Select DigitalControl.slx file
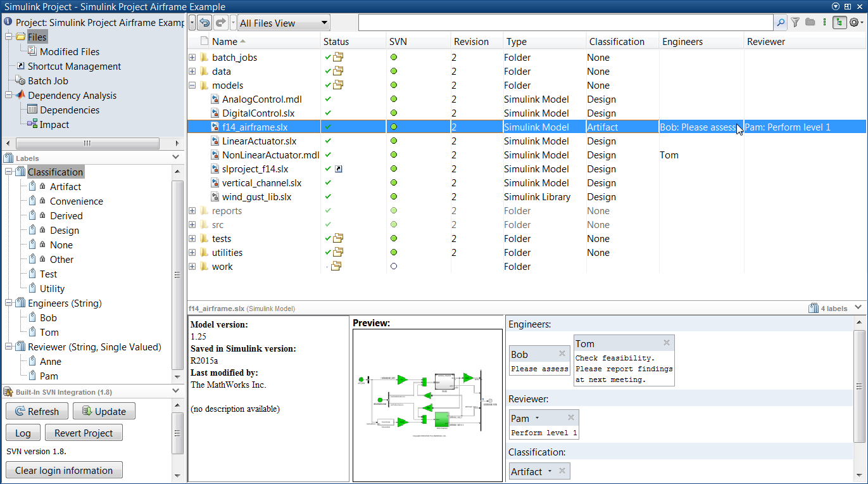 coord(258,113)
